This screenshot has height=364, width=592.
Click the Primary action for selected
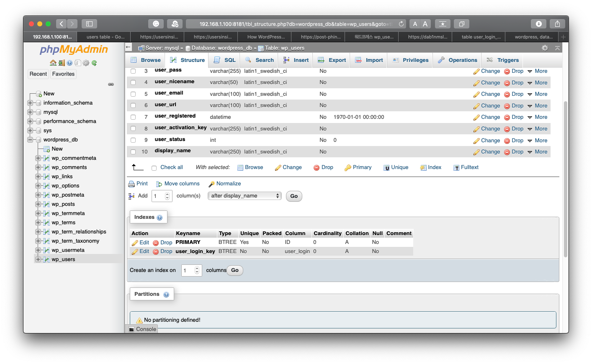(x=358, y=167)
